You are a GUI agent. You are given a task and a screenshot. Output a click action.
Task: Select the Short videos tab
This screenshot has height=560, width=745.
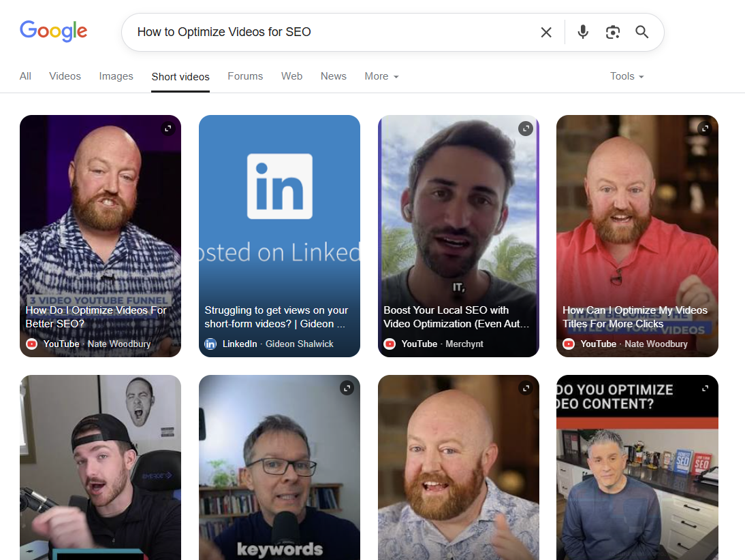(x=180, y=76)
